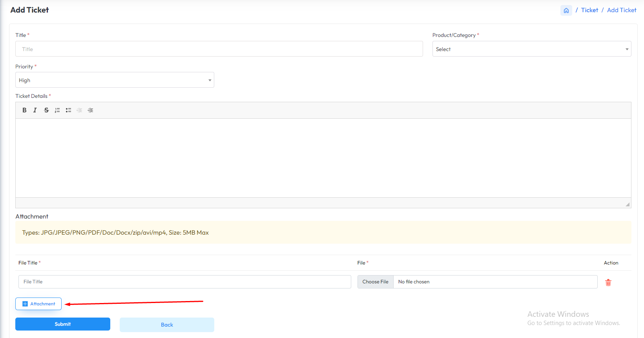
Task: Click the Choose File button
Action: [375, 282]
